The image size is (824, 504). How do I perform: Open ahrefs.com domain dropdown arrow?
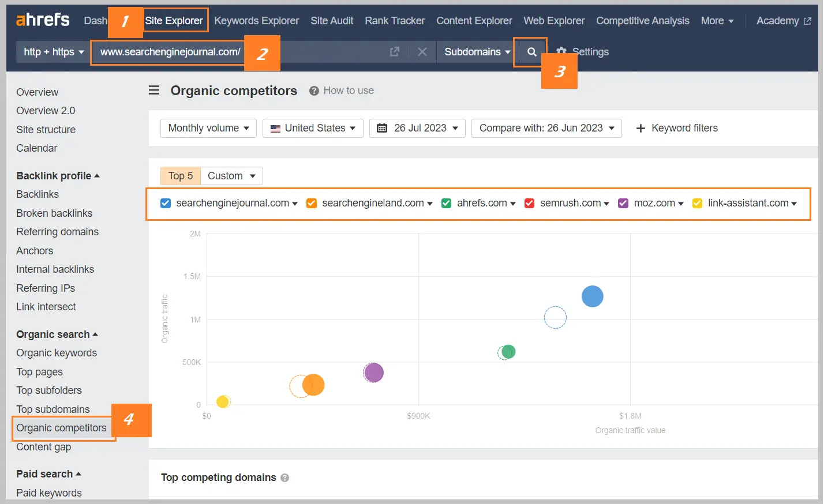tap(513, 204)
